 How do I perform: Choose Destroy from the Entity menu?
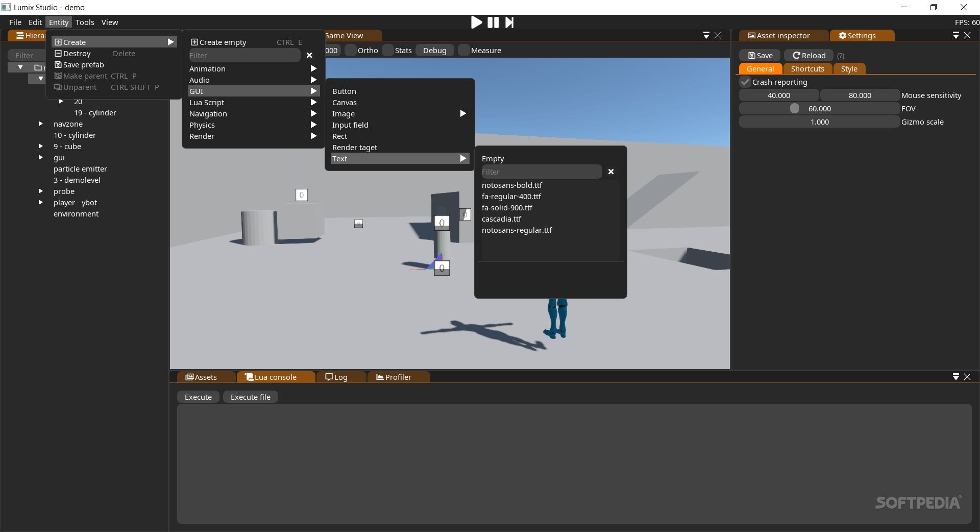click(x=113, y=53)
